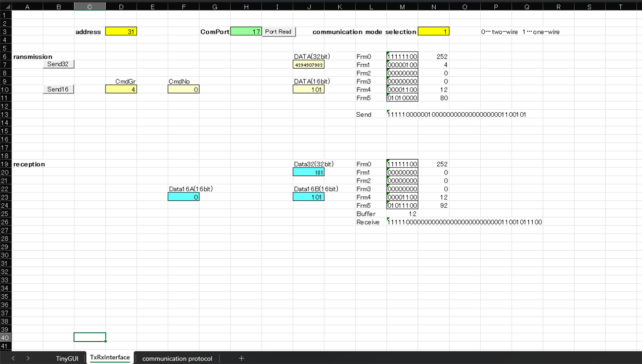Select the communication mode selection value cell

pyautogui.click(x=433, y=31)
